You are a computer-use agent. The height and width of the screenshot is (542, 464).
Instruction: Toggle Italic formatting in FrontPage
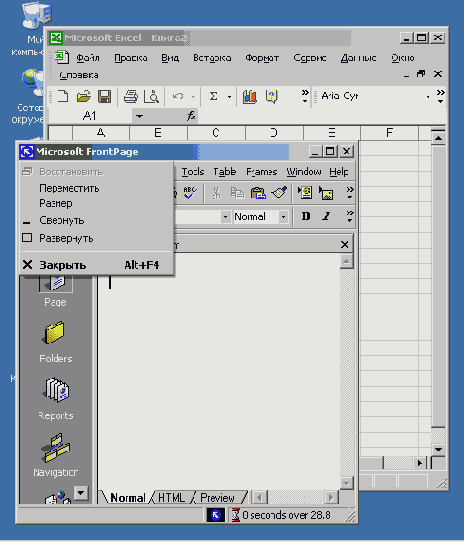click(326, 216)
